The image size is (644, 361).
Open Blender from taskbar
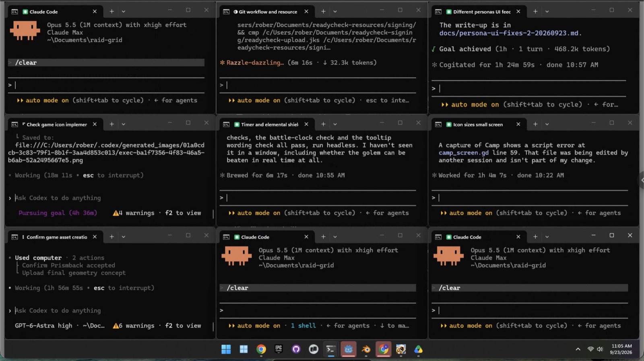click(366, 349)
